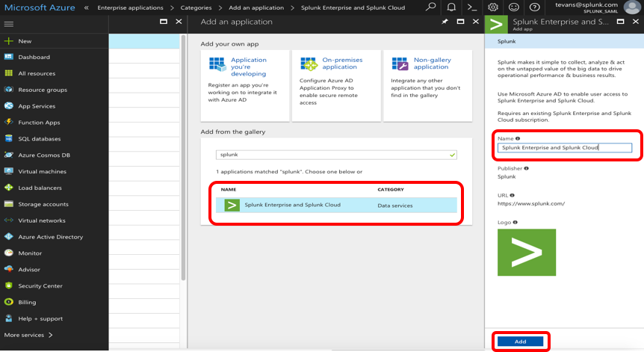Image resolution: width=644 pixels, height=352 pixels.
Task: Click the vertical scrollbar of categories blade
Action: [183, 158]
